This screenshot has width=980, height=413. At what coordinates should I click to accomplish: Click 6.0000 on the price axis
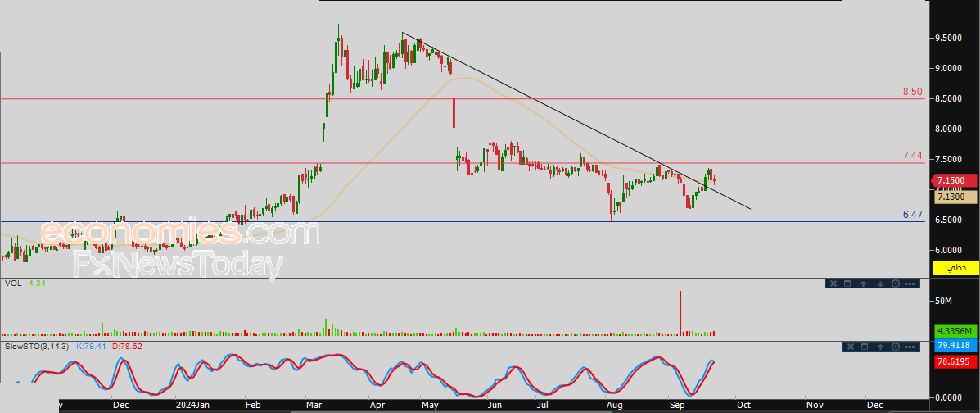point(948,250)
